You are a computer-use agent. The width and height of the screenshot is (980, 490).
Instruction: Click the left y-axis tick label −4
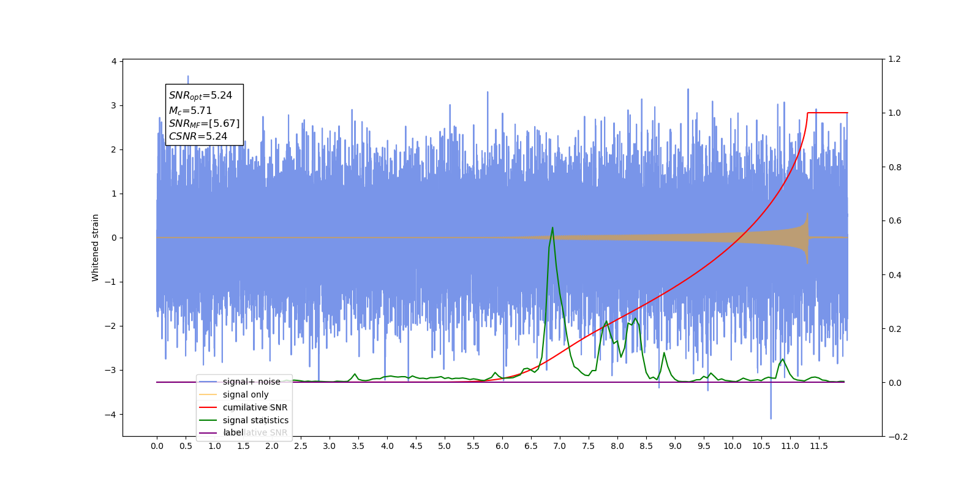pos(110,415)
